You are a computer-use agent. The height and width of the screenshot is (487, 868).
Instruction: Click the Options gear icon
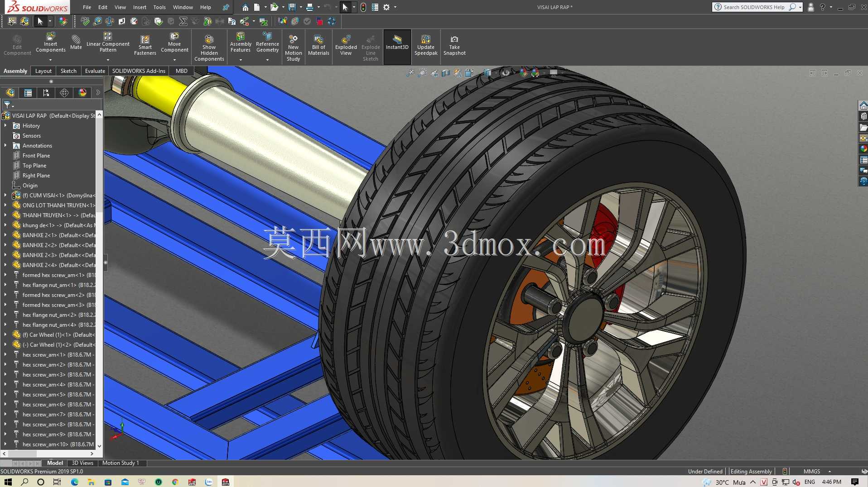[x=386, y=7]
